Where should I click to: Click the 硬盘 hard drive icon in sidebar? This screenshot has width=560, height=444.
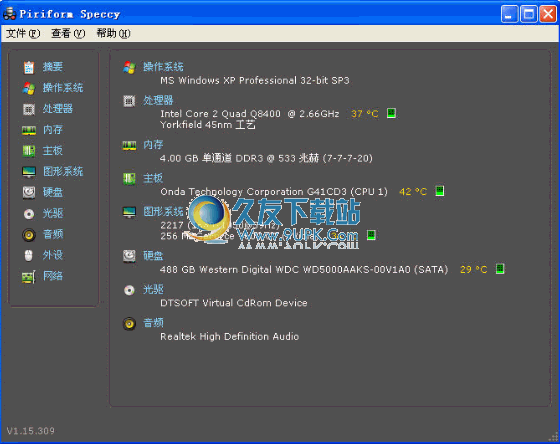(x=29, y=193)
